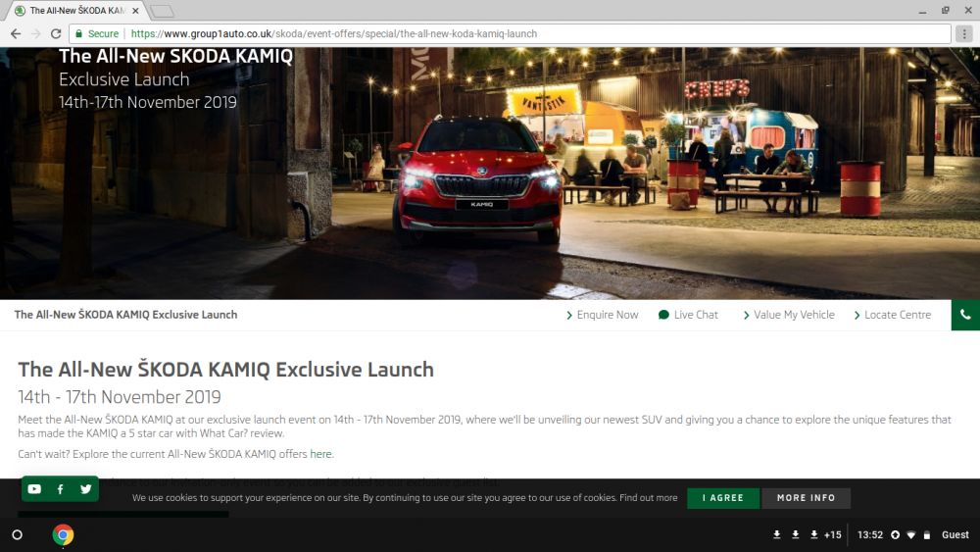This screenshot has height=552, width=980.
Task: Accept cookies with I AGREE button
Action: click(x=723, y=498)
